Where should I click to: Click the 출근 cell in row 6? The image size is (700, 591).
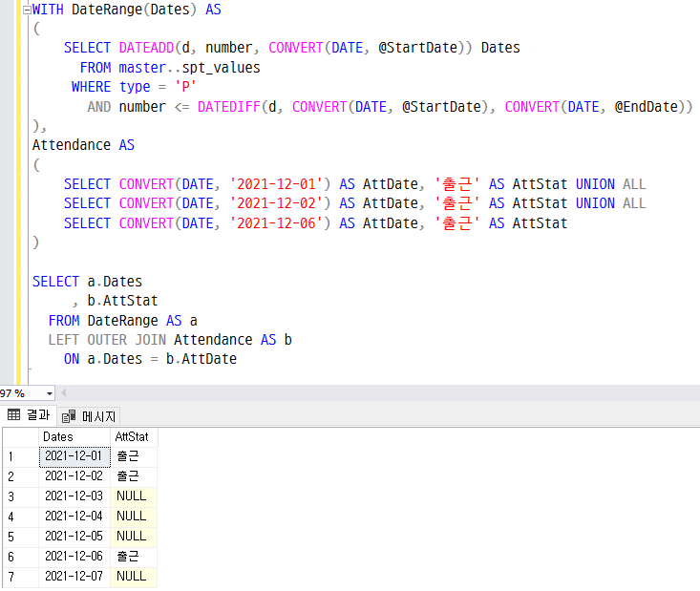(x=134, y=557)
